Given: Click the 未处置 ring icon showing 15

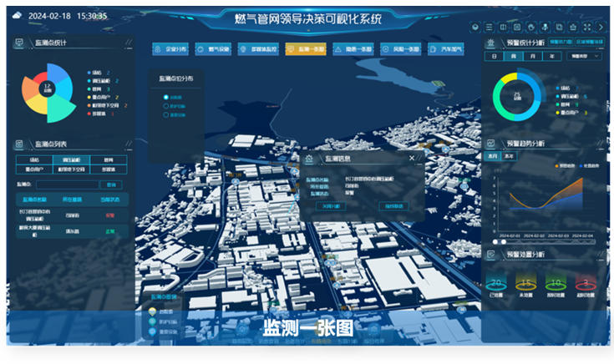Looking at the screenshot, I should click(526, 284).
